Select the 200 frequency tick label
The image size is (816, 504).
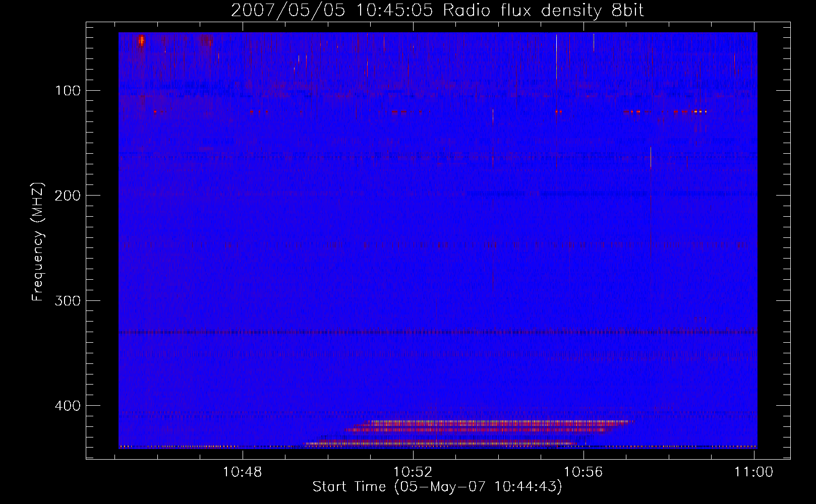[68, 195]
